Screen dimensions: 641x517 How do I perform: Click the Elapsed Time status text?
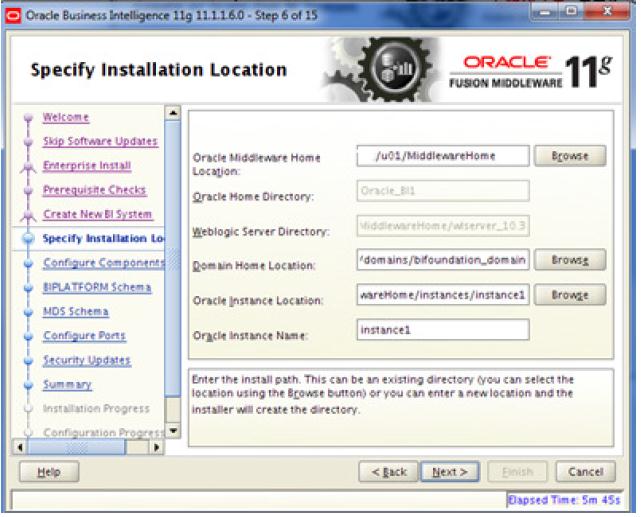click(564, 500)
